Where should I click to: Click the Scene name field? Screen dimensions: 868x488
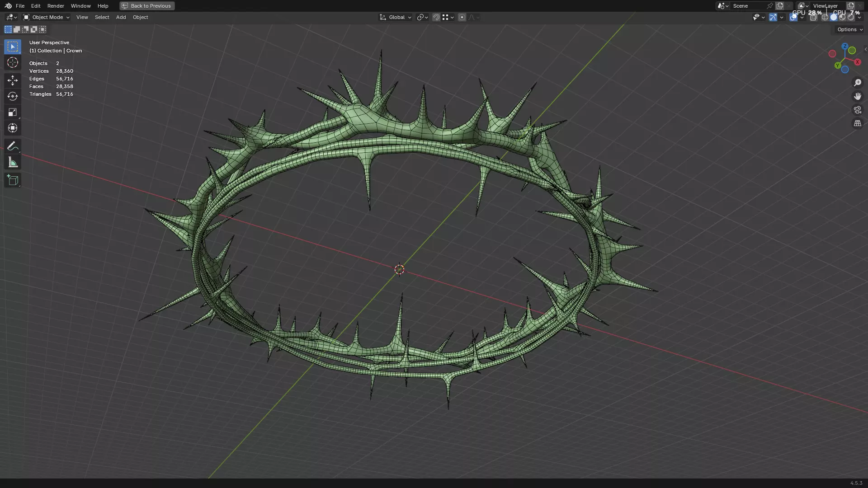pyautogui.click(x=747, y=6)
